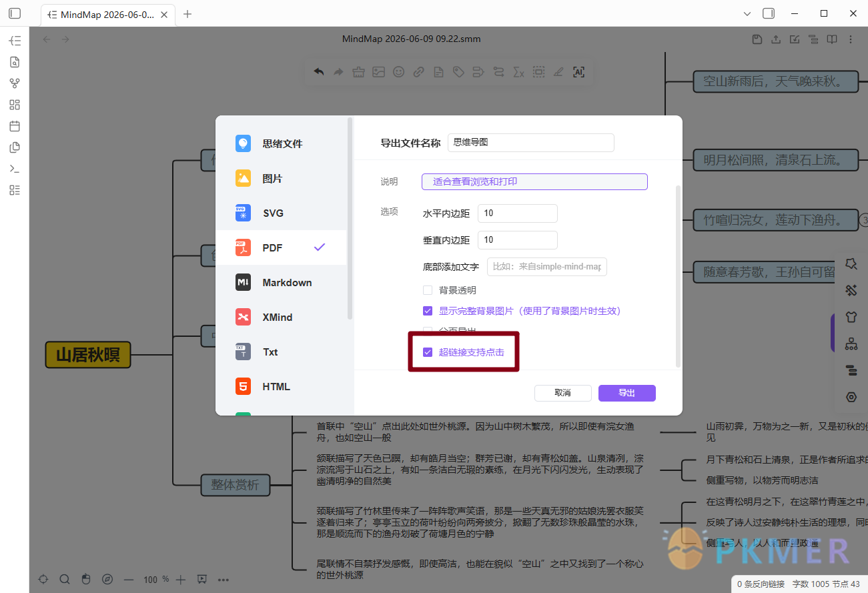Screen dimensions: 868x593
Task: Open the hexagon settings panel
Action: (851, 397)
